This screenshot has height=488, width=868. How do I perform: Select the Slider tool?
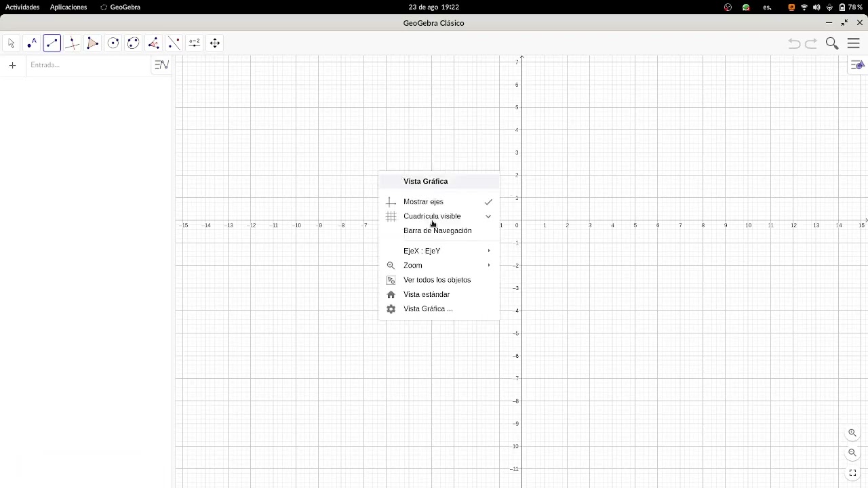pos(195,43)
